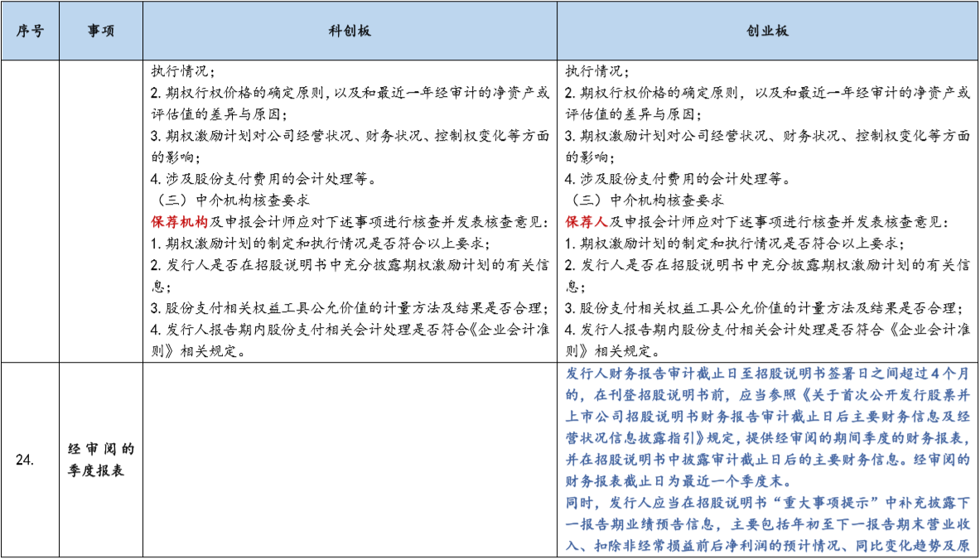The height and width of the screenshot is (559, 980).
Task: Click 3. 期权激励计划对公司经营状况 line in 创业板
Action: point(767,136)
